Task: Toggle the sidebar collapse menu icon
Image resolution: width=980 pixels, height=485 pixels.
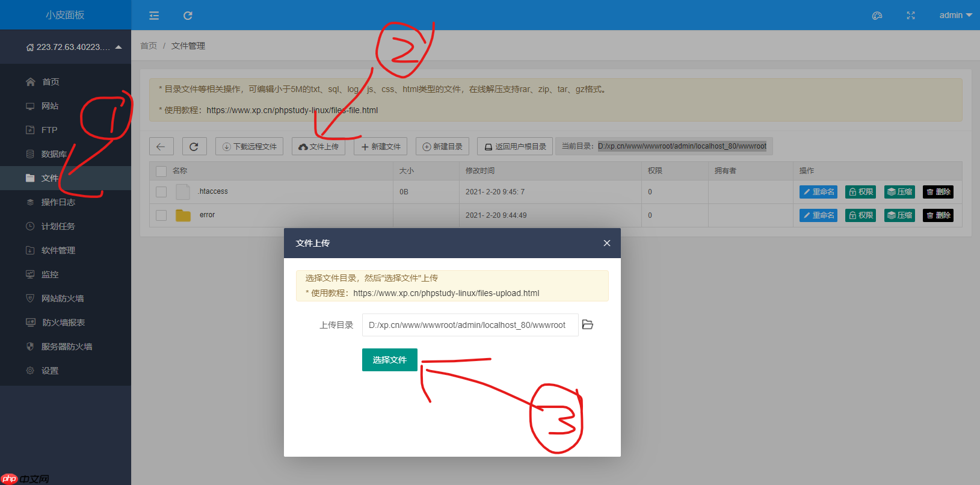Action: [x=154, y=16]
